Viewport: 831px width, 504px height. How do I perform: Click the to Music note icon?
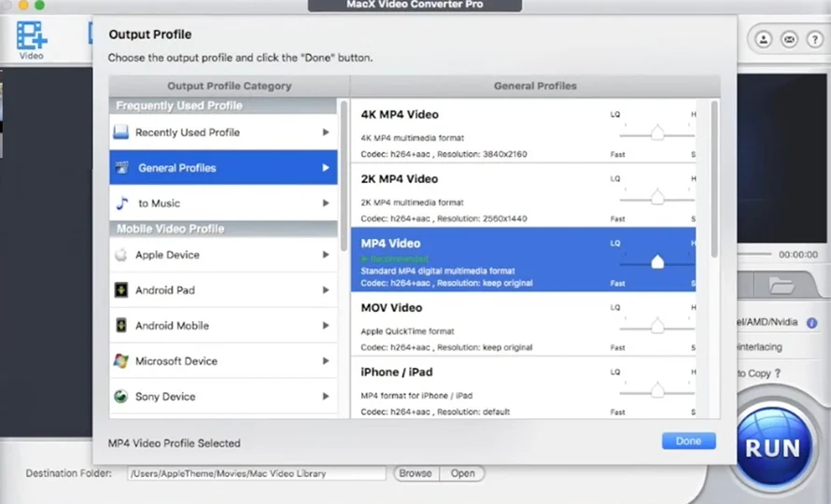coord(122,203)
